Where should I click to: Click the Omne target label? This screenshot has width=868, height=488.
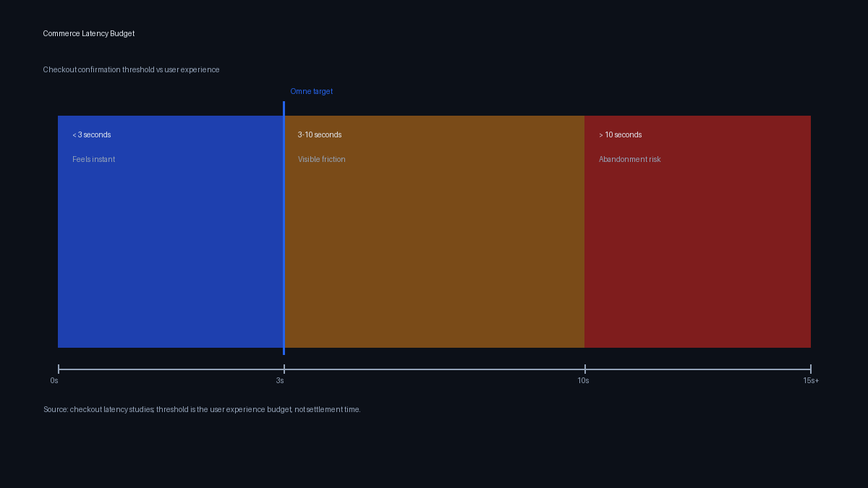311,92
